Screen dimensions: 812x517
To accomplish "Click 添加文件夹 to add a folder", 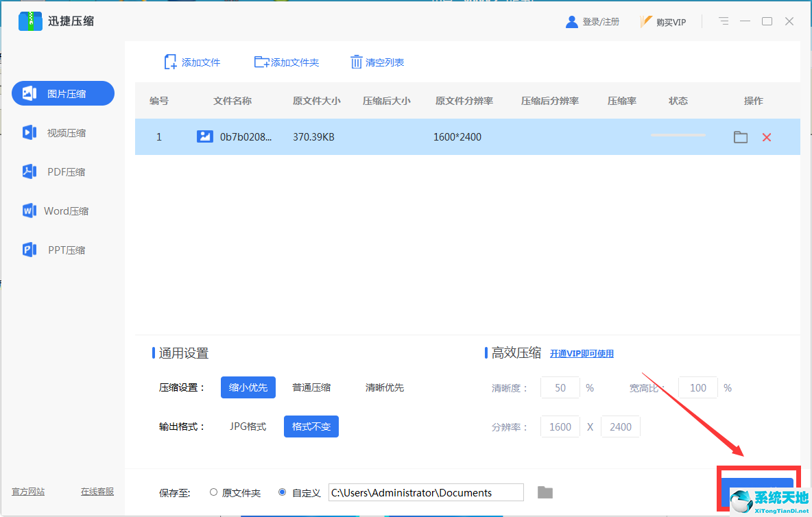I will pyautogui.click(x=287, y=62).
